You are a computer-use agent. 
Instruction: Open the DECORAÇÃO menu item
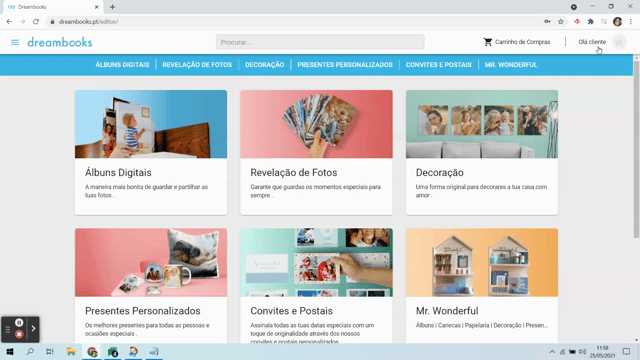264,64
